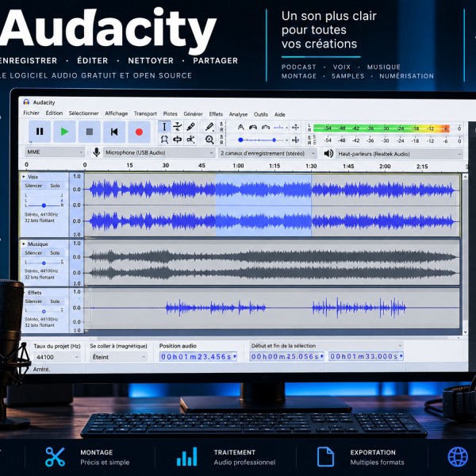Viewport: 476px width, 476px height.
Task: Click the Effets track slider knob
Action: point(44,312)
